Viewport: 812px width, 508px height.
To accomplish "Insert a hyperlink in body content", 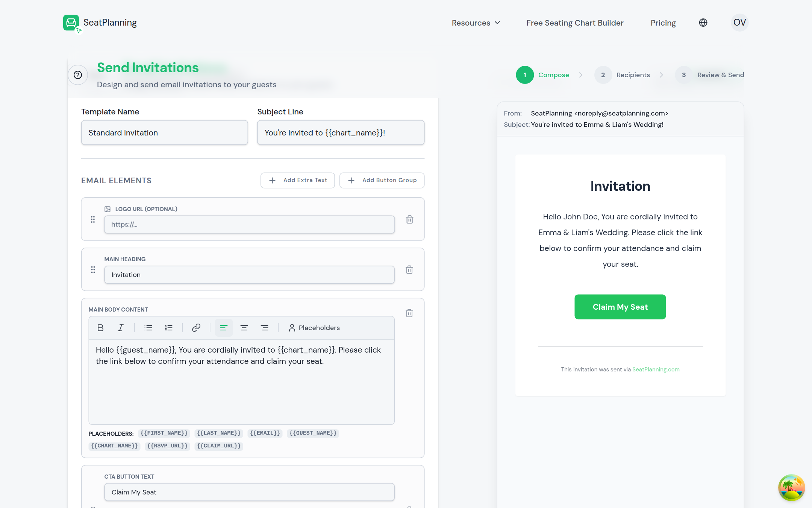I will [x=196, y=328].
